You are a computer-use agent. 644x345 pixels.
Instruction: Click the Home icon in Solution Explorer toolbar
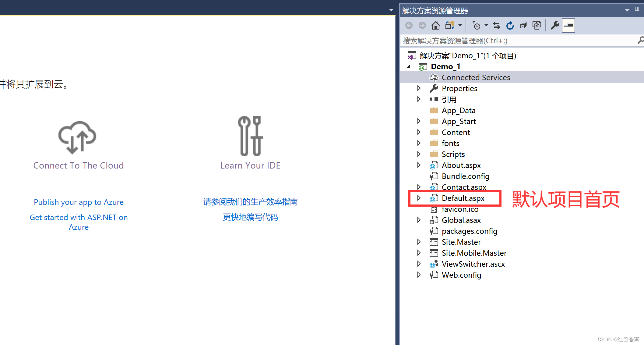tap(435, 25)
